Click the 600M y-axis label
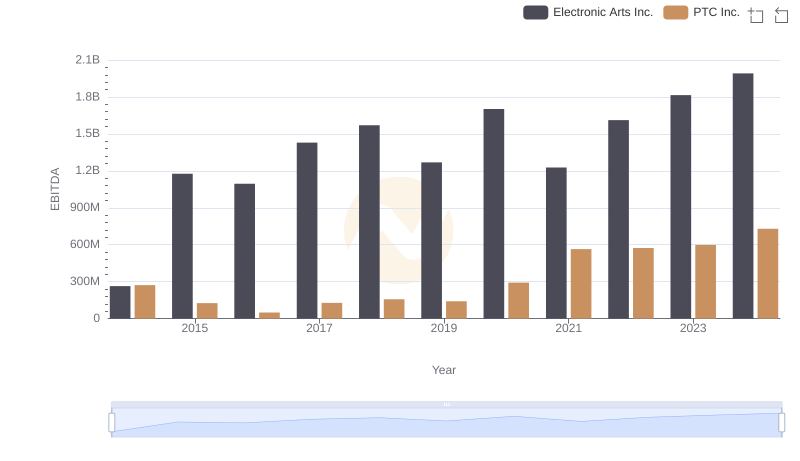 point(85,244)
